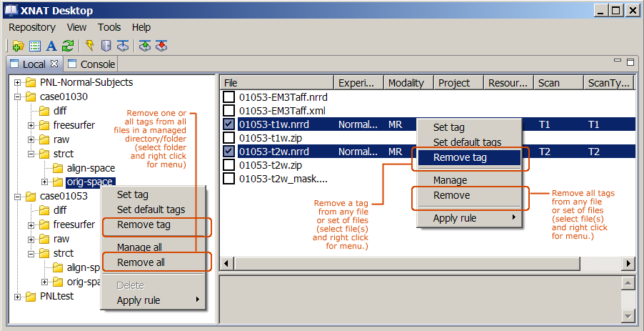Click the Modality column header
644x331 pixels.
tap(406, 83)
